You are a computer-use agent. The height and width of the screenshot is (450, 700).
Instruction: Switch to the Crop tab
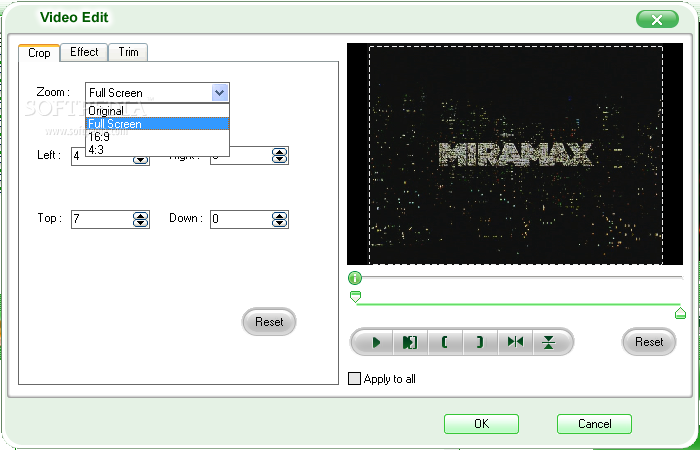tap(39, 53)
